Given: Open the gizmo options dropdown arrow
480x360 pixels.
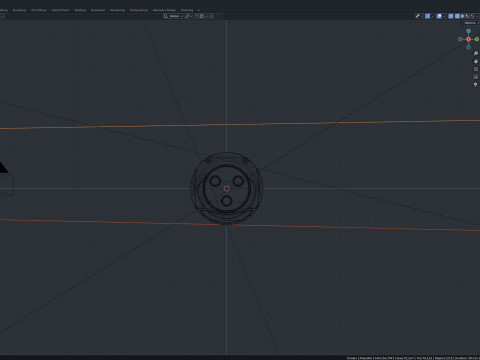Looking at the screenshot, I should point(433,16).
